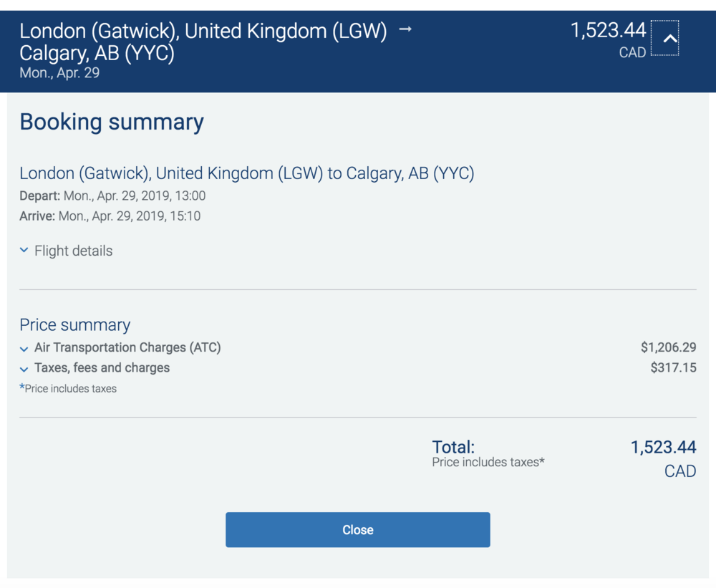Click the $317.15 taxes amount
This screenshot has width=716, height=588.
(x=673, y=367)
